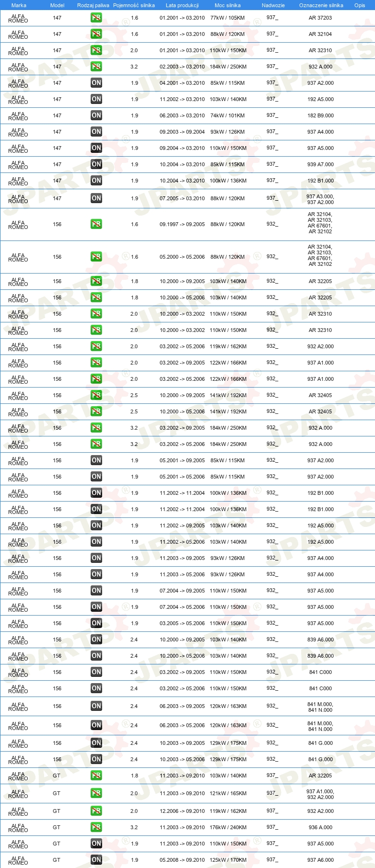This screenshot has width=375, height=868.
Task: Click PB icon in 147 3.2 250KM row
Action: click(x=96, y=67)
